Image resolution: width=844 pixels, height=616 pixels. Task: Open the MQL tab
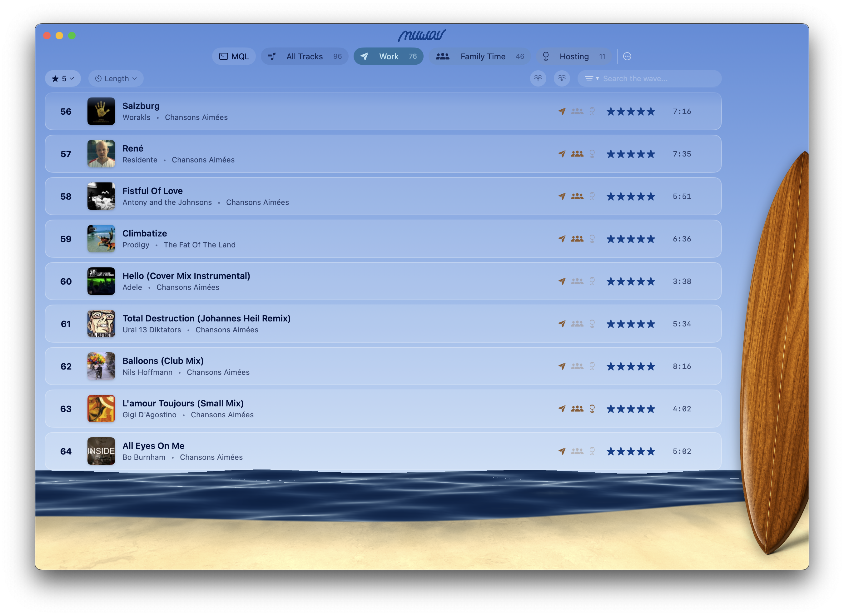pos(234,56)
